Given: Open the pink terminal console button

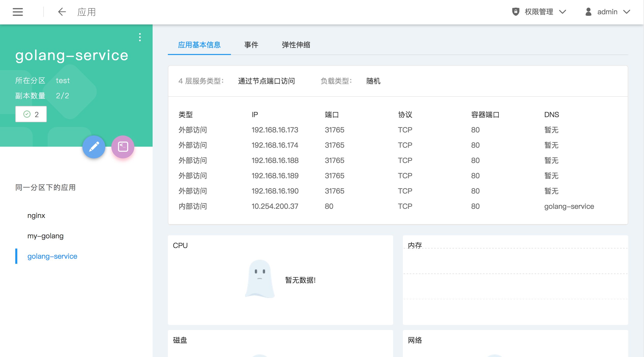Looking at the screenshot, I should click(x=123, y=147).
